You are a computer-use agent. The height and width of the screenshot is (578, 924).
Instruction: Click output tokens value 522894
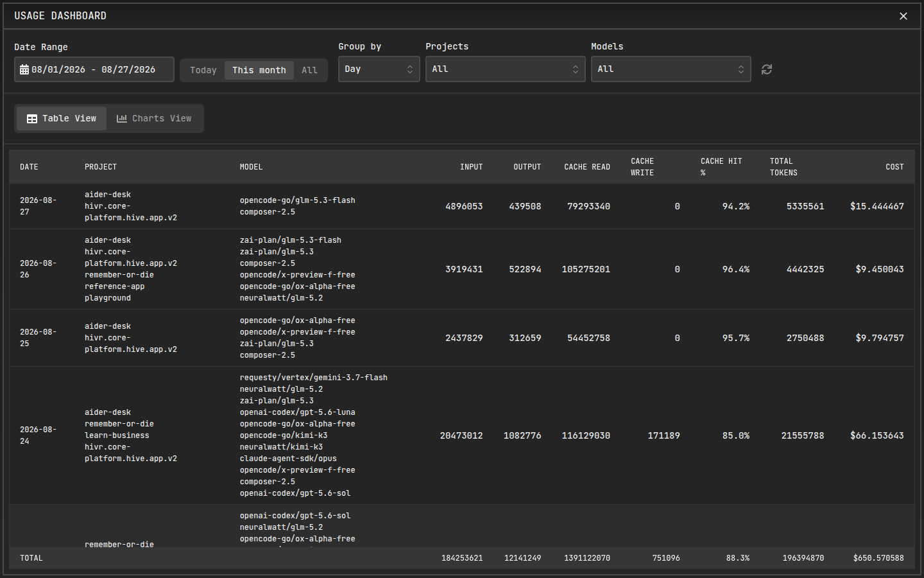click(525, 269)
